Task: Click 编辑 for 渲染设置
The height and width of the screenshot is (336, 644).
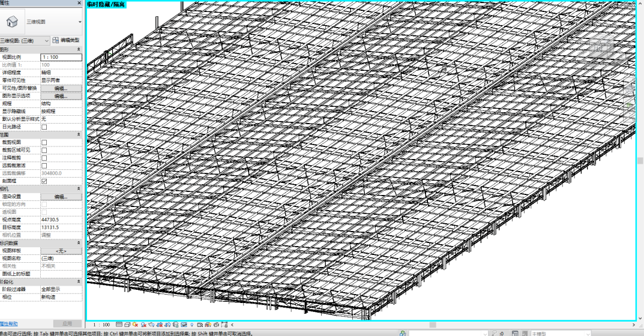Action: pos(61,197)
